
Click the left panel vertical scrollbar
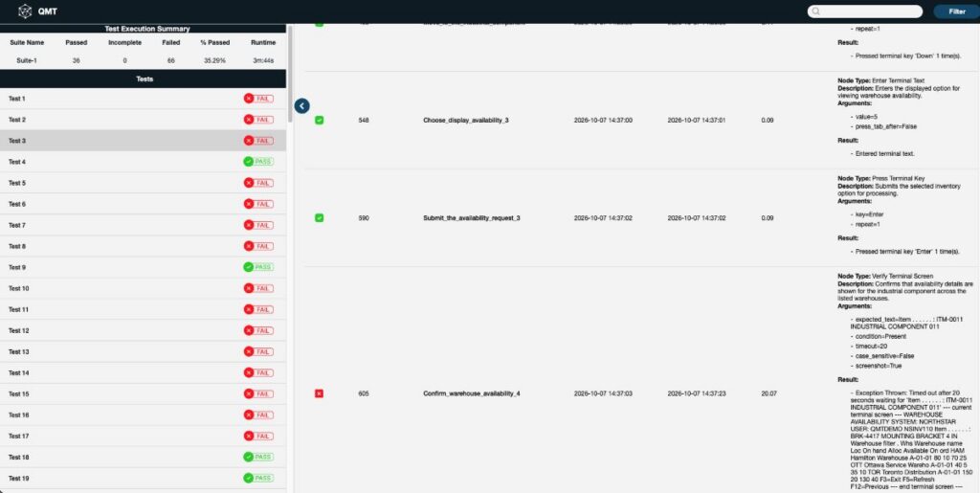point(290,73)
